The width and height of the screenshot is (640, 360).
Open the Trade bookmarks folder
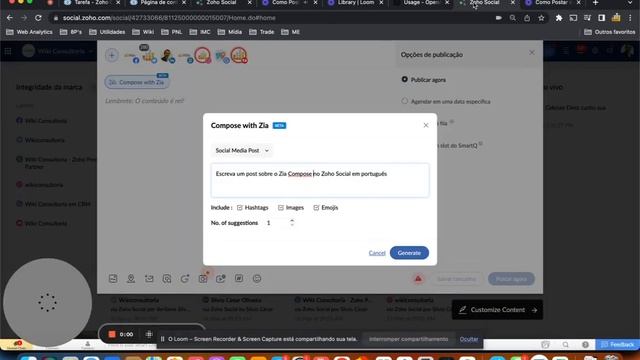261,32
